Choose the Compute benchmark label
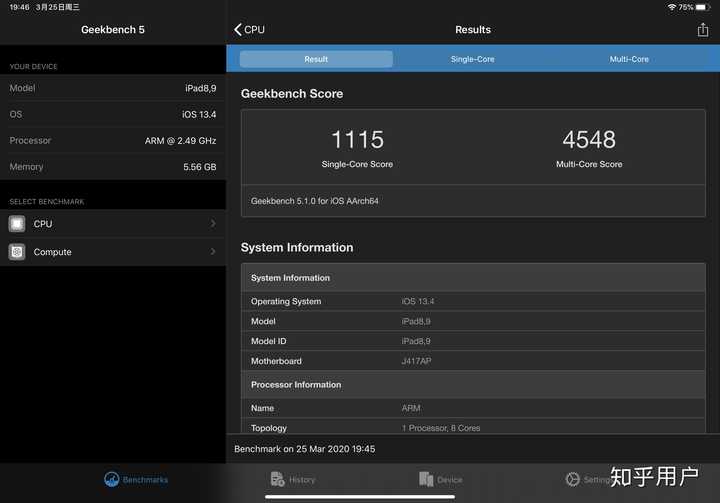 (x=52, y=252)
